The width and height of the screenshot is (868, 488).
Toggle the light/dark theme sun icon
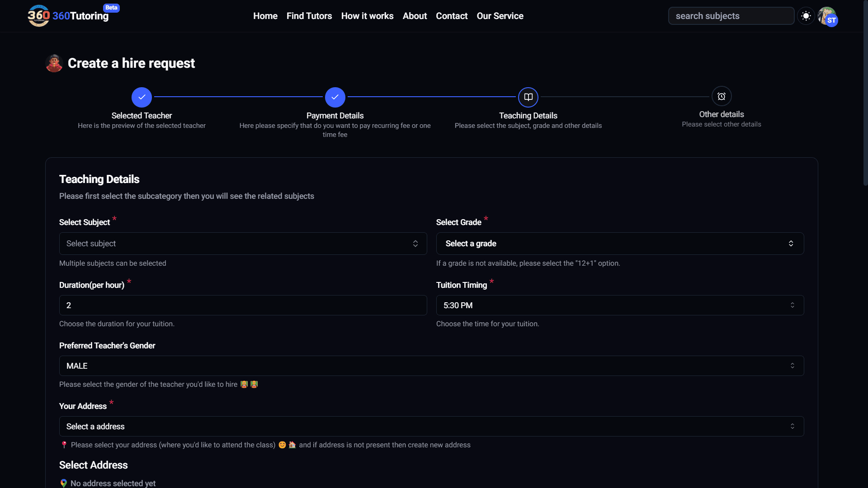point(806,16)
